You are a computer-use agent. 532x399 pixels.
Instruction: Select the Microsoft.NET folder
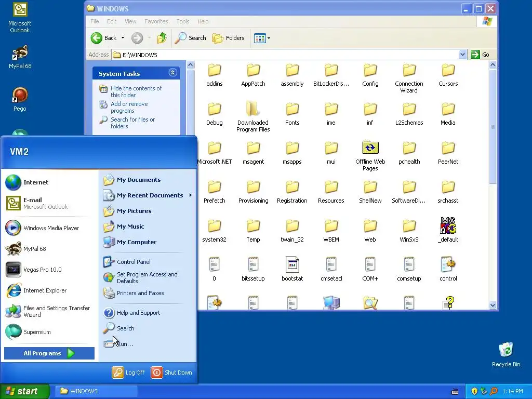point(214,153)
